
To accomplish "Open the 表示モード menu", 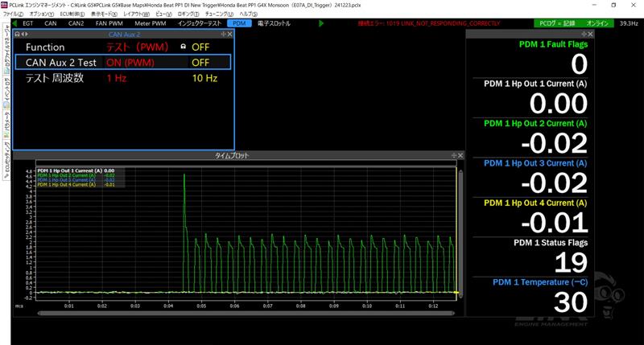I will [x=104, y=14].
